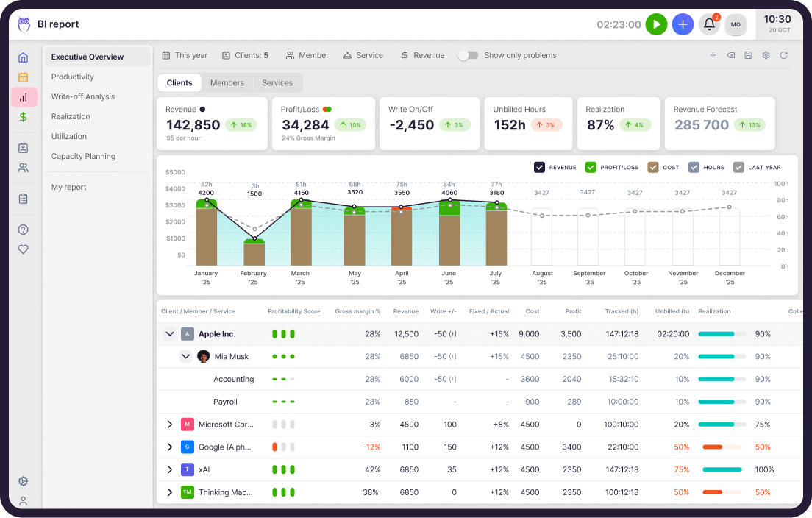Image resolution: width=812 pixels, height=518 pixels.
Task: Start the timer with the green play button
Action: 656,24
